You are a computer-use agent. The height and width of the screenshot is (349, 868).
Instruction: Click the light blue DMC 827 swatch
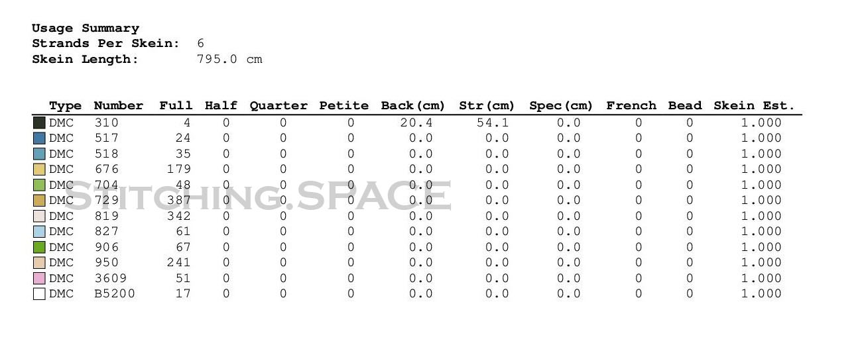pyautogui.click(x=39, y=232)
